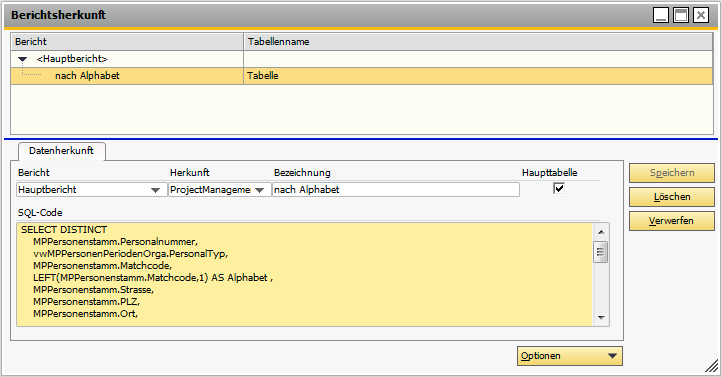
Task: Open the Optionen dropdown button
Action: click(x=570, y=356)
